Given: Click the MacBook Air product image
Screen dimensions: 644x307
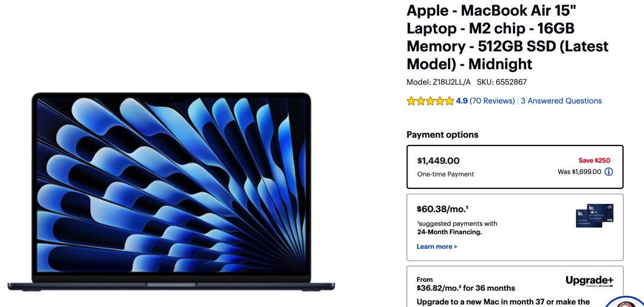Looking at the screenshot, I should click(x=171, y=192).
